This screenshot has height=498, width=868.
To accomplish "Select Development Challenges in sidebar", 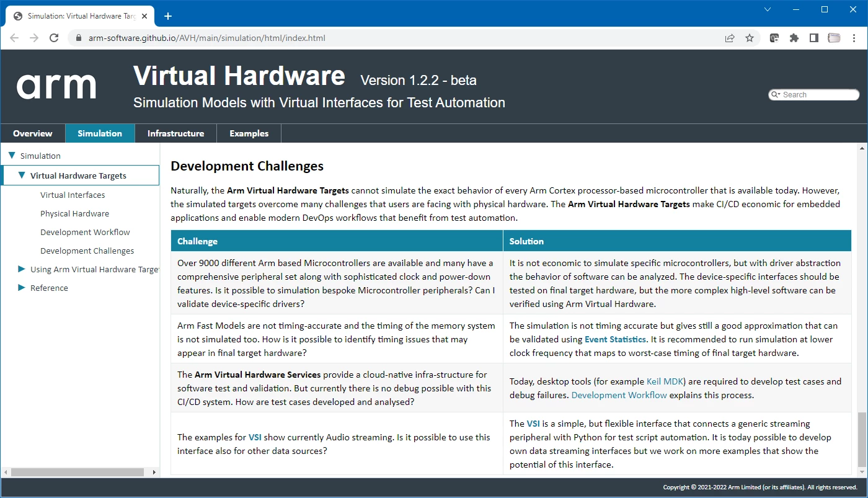I will (x=87, y=251).
